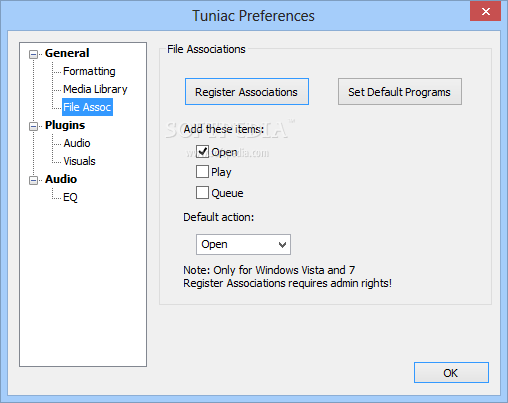Select the bold Audio category heading
Image resolution: width=508 pixels, height=403 pixels.
[61, 179]
